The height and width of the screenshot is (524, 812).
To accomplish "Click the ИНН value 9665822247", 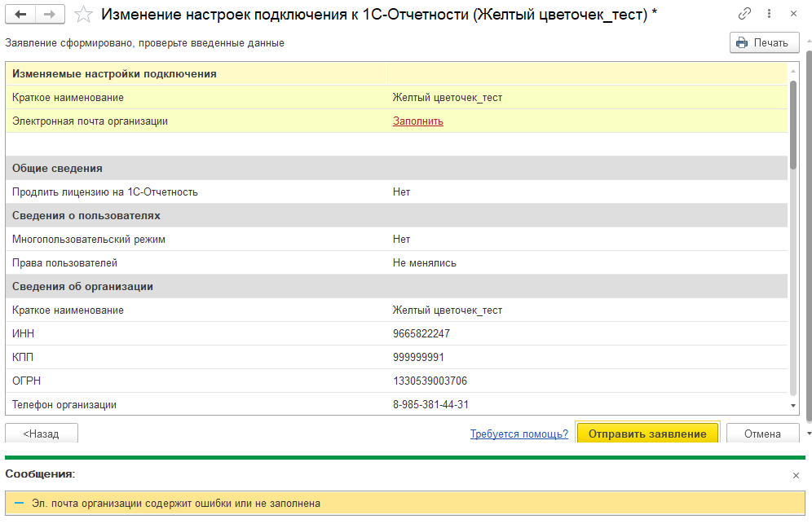I will [x=421, y=334].
